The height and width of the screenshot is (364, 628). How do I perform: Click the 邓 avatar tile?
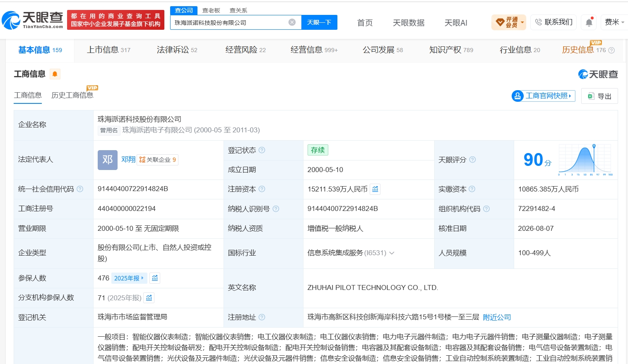click(x=108, y=160)
